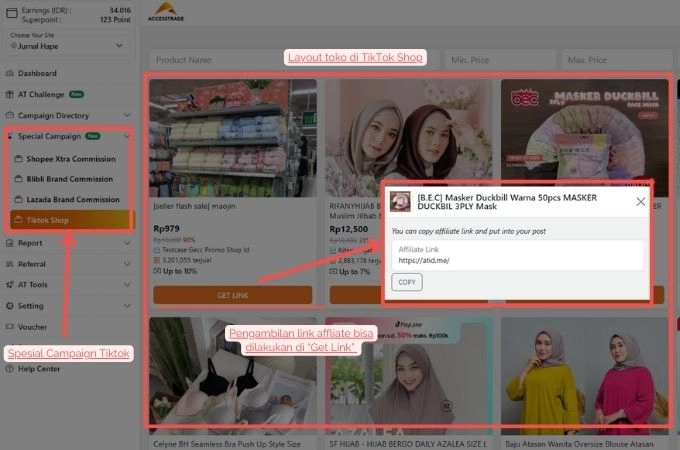Expand the Referral chevron
The width and height of the screenshot is (680, 450).
(x=127, y=264)
